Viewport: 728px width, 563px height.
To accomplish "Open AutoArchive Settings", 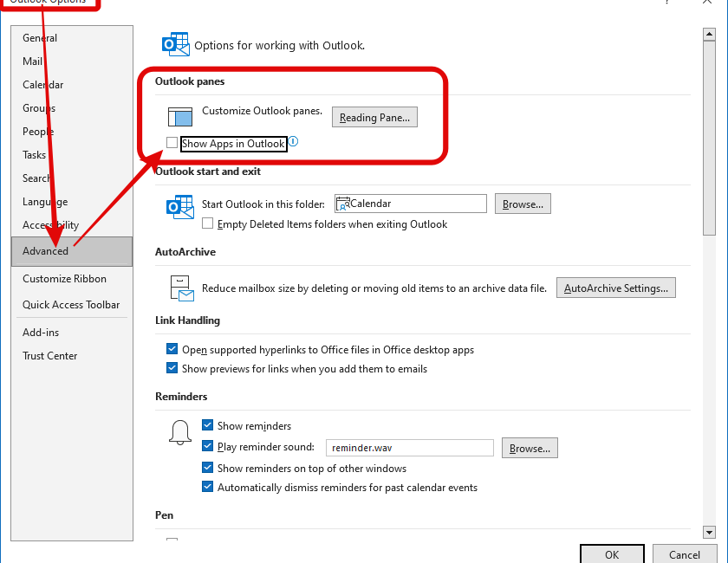I will tap(616, 288).
